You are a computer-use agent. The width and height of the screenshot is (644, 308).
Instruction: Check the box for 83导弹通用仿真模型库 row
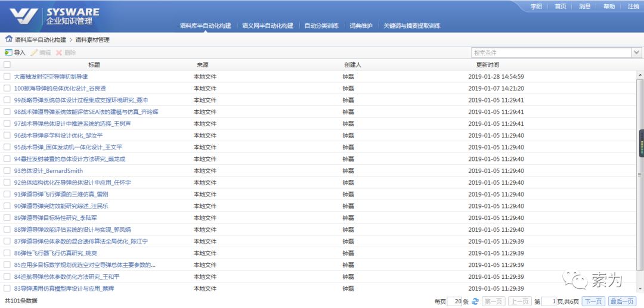(7, 288)
